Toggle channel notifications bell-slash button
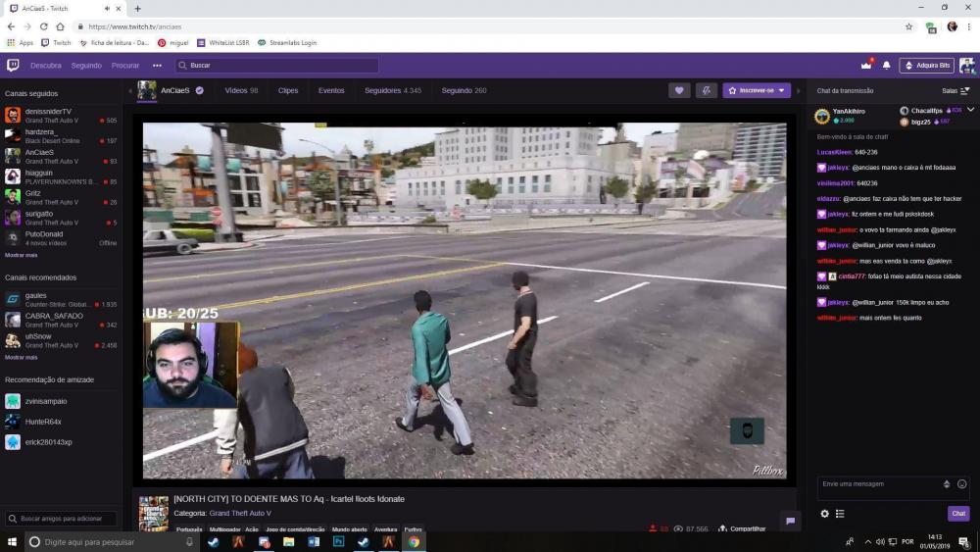The image size is (980, 552). click(707, 90)
